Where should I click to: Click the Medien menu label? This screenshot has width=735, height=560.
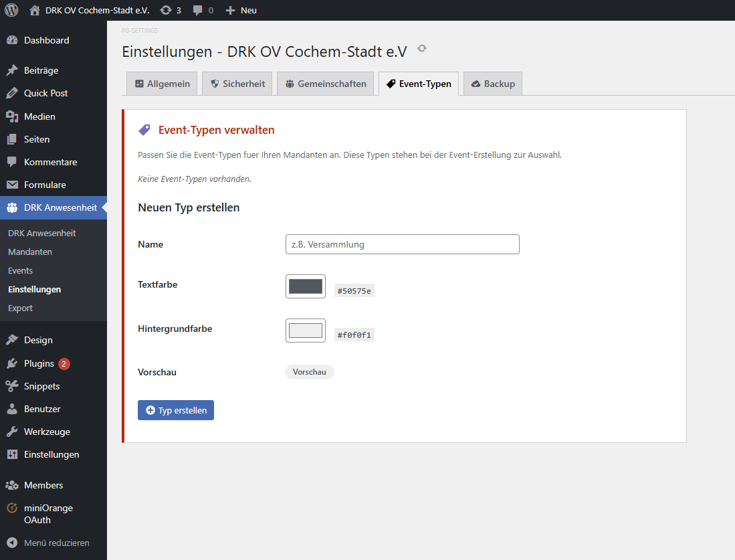(39, 116)
